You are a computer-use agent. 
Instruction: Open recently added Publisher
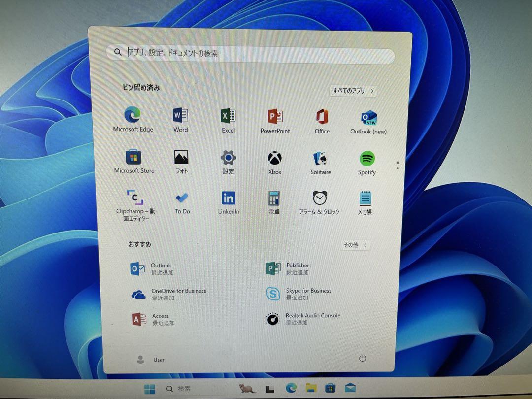click(x=288, y=268)
